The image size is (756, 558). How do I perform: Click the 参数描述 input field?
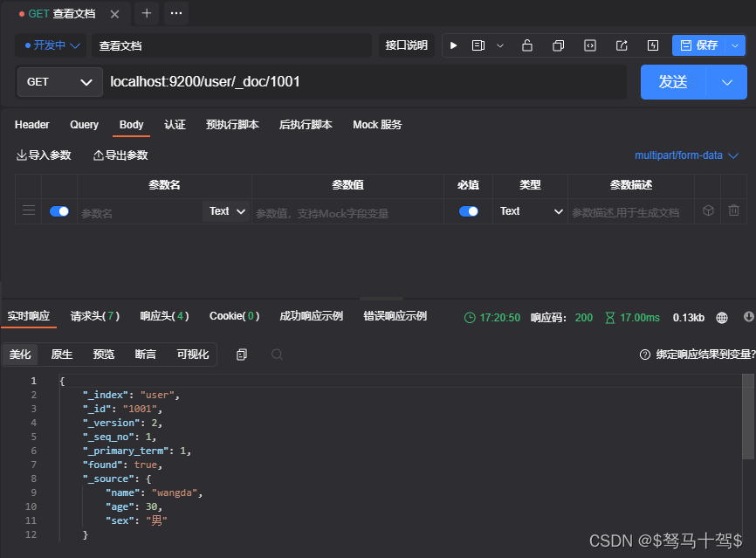(x=630, y=213)
